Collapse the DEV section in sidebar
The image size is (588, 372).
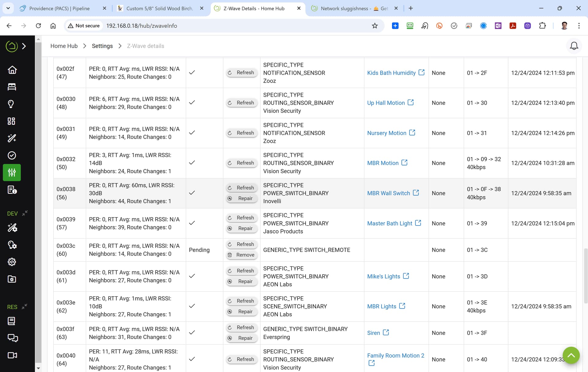[x=25, y=213]
